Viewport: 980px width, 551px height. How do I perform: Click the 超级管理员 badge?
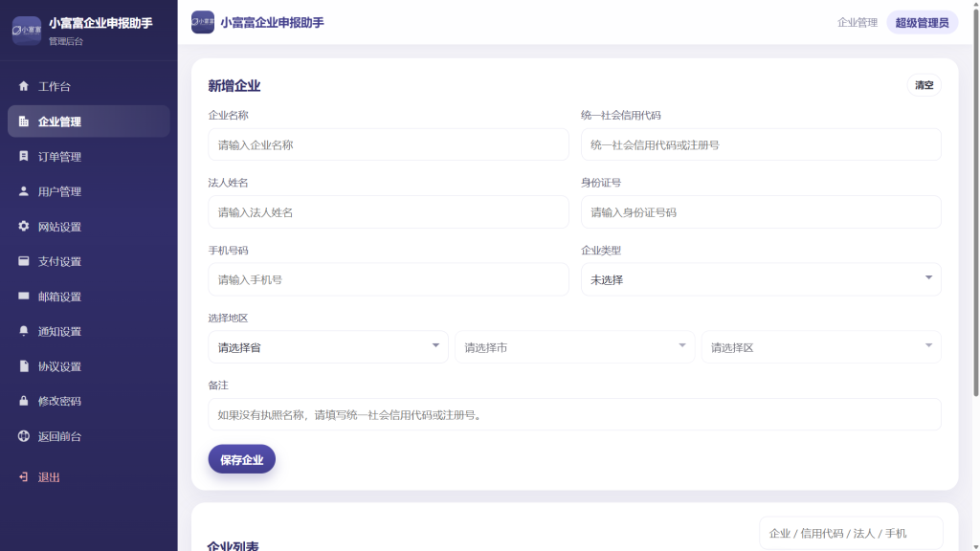tap(922, 23)
